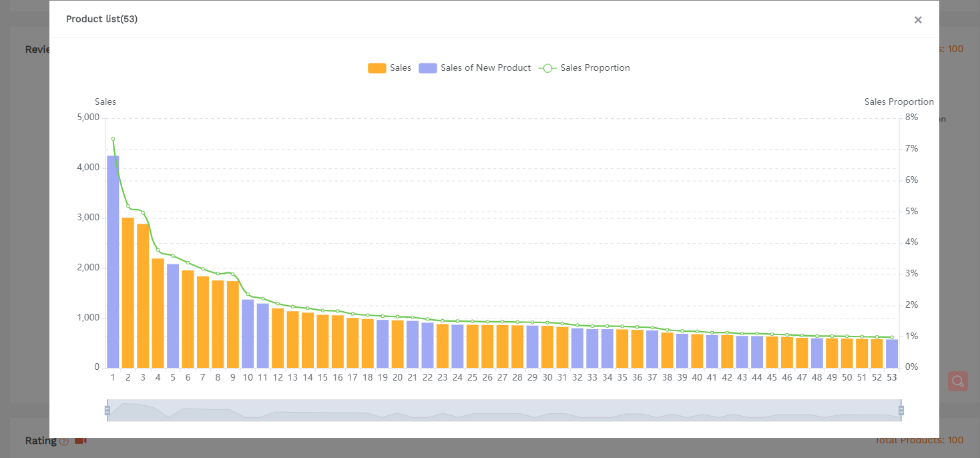
Task: Click the orange bar for product 9
Action: click(x=233, y=325)
